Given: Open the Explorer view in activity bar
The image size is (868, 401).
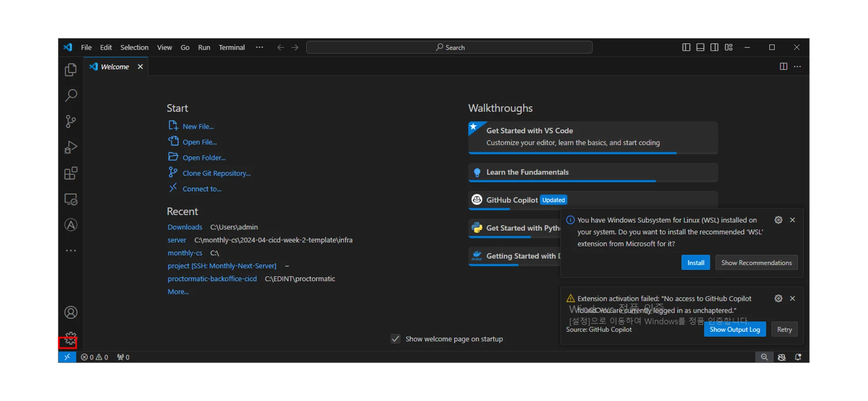Looking at the screenshot, I should pos(71,70).
